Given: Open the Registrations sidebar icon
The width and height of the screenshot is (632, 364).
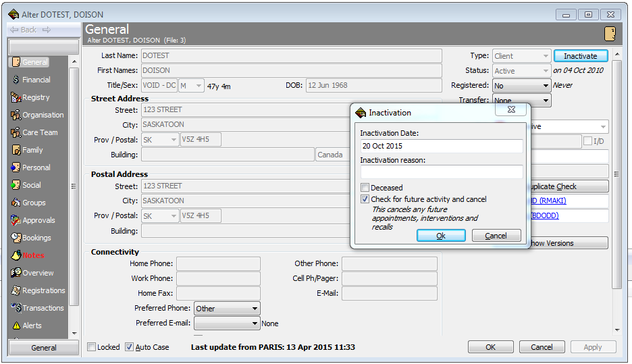Looking at the screenshot, I should (x=16, y=290).
